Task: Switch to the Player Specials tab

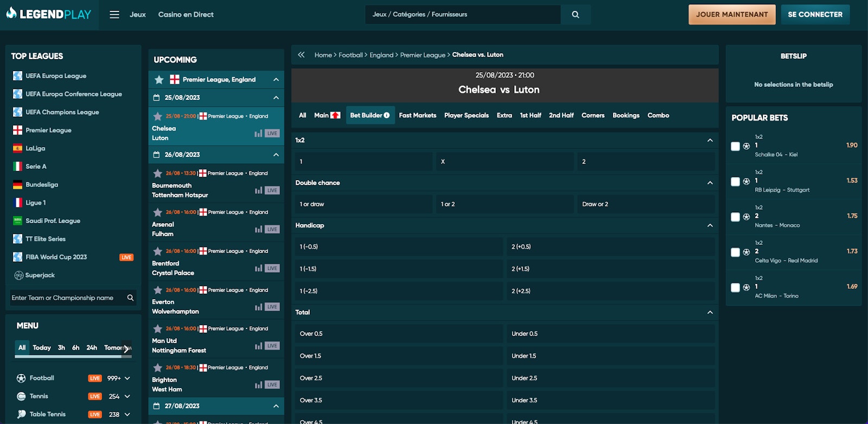Action: pyautogui.click(x=466, y=116)
